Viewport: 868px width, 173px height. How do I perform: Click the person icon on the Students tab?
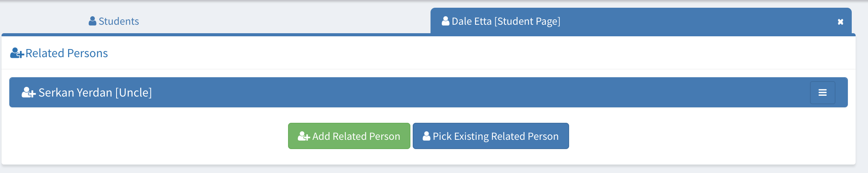[x=92, y=21]
